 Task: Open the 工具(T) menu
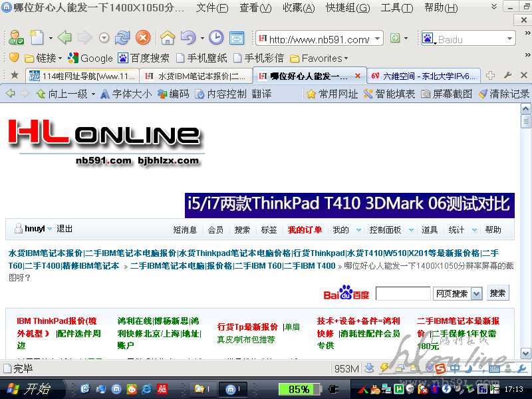click(x=396, y=8)
